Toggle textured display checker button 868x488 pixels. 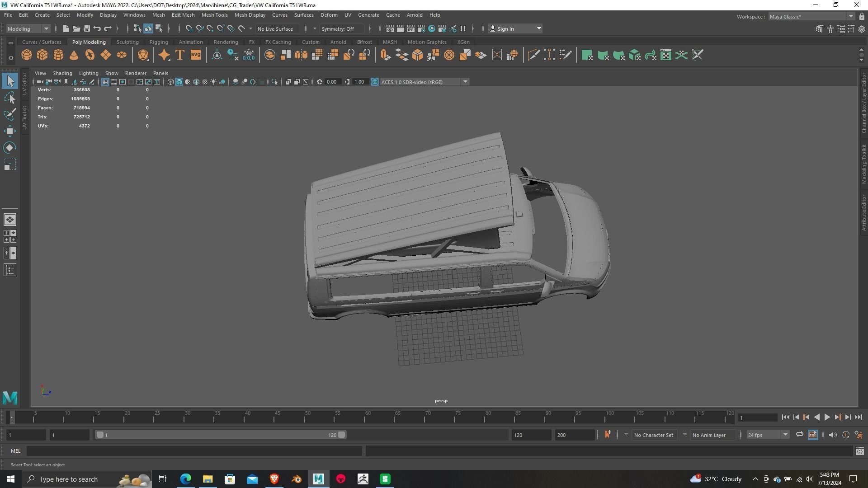click(205, 82)
